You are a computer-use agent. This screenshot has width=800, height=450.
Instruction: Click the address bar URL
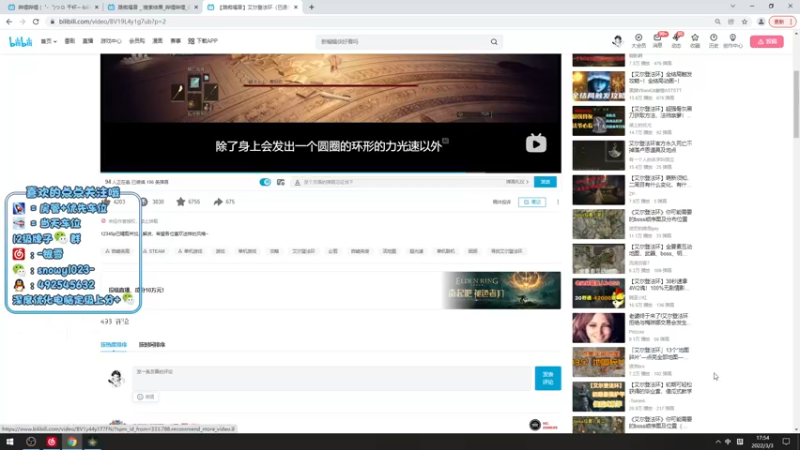(112, 21)
